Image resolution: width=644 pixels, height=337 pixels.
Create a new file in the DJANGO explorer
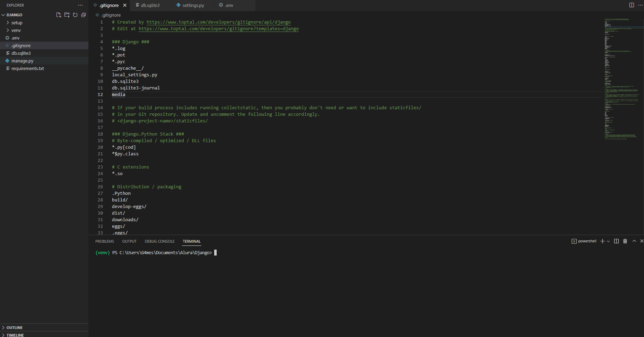click(59, 15)
